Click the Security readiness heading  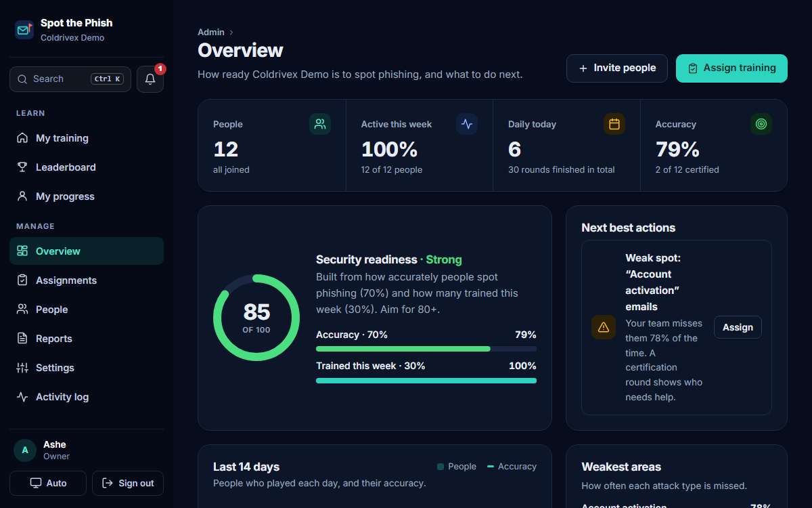click(x=367, y=260)
